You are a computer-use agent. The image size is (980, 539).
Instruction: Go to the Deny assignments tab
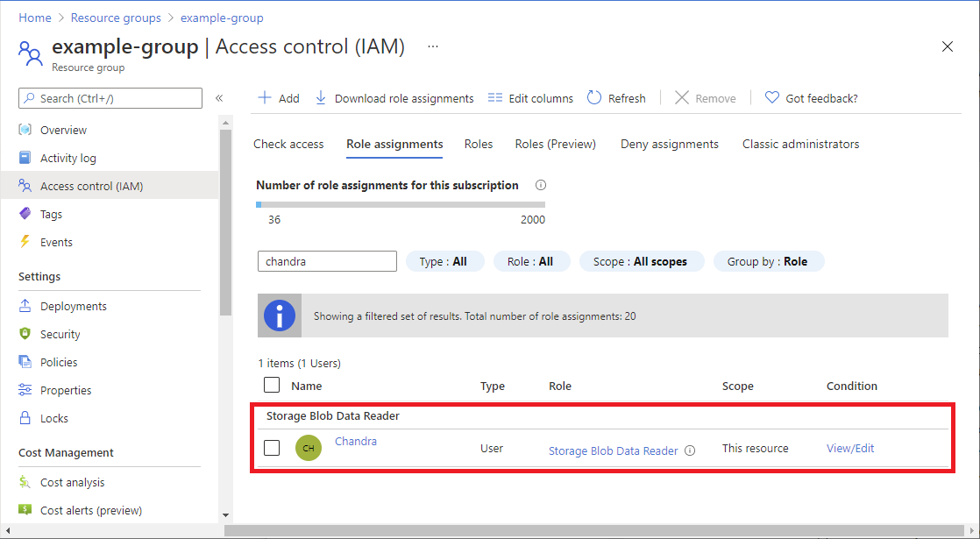pos(670,145)
